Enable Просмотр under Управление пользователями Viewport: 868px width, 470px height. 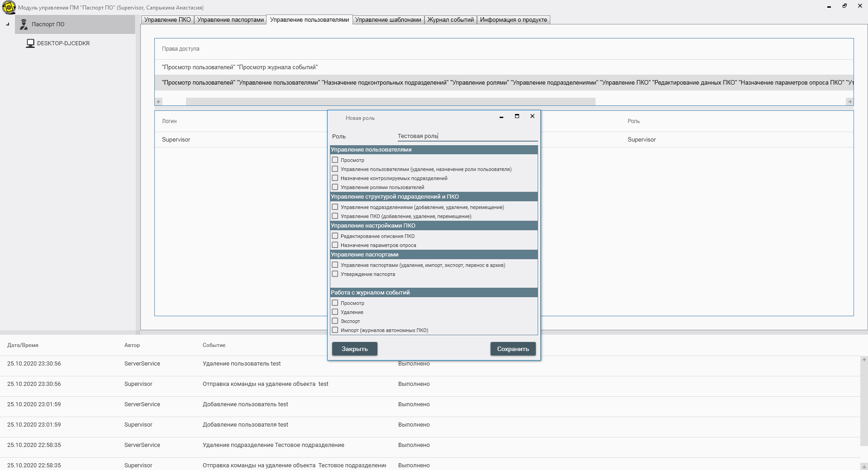(x=335, y=160)
